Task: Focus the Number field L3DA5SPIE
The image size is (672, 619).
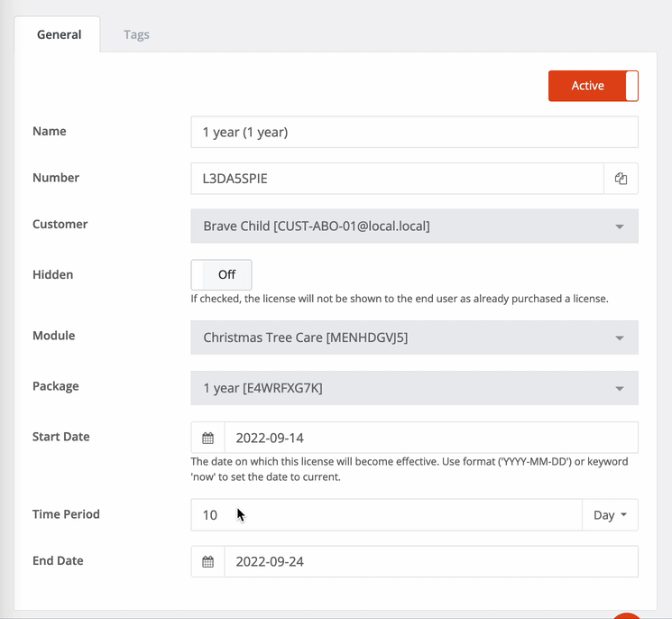Action: [x=397, y=179]
